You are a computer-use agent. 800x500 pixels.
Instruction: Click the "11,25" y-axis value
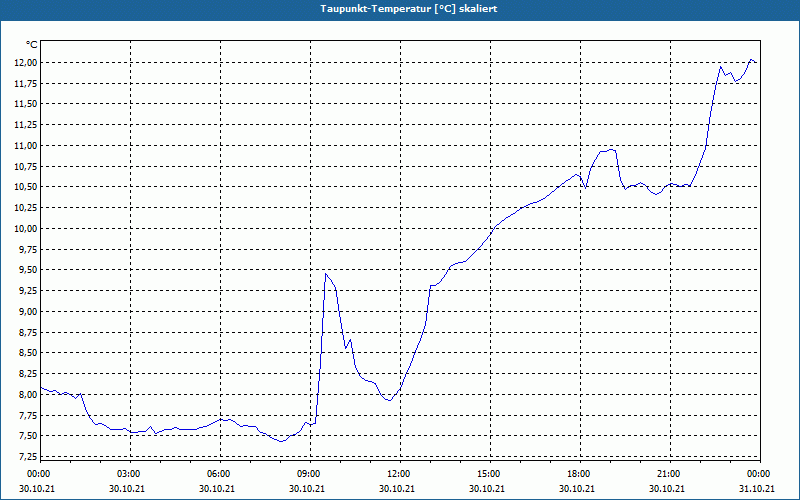coord(27,125)
